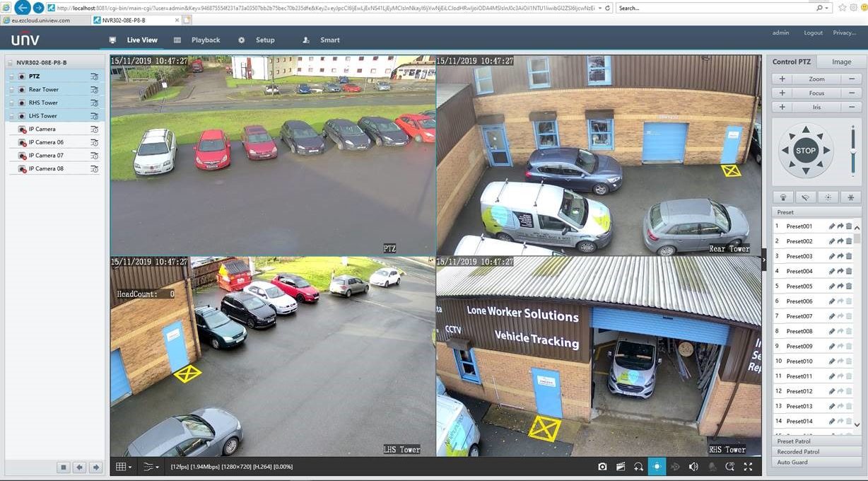Viewport: 868px width, 481px height.
Task: Switch to the Playback tab
Action: click(205, 40)
